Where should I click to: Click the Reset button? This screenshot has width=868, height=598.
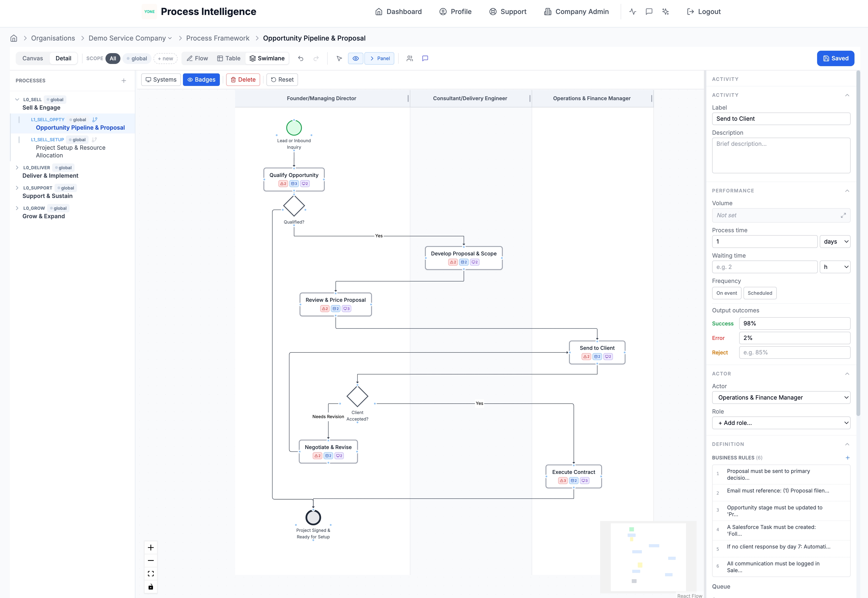tap(282, 79)
